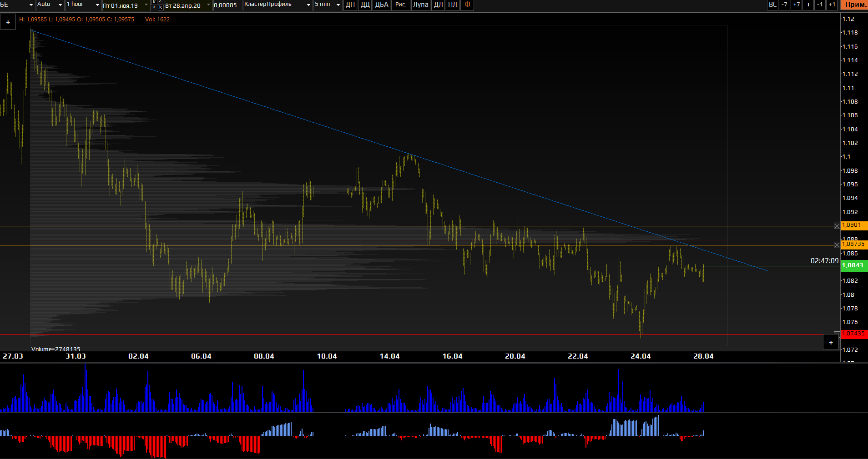The height and width of the screenshot is (459, 868).
Task: Click the 1.1 price scale label
Action: tap(846, 157)
